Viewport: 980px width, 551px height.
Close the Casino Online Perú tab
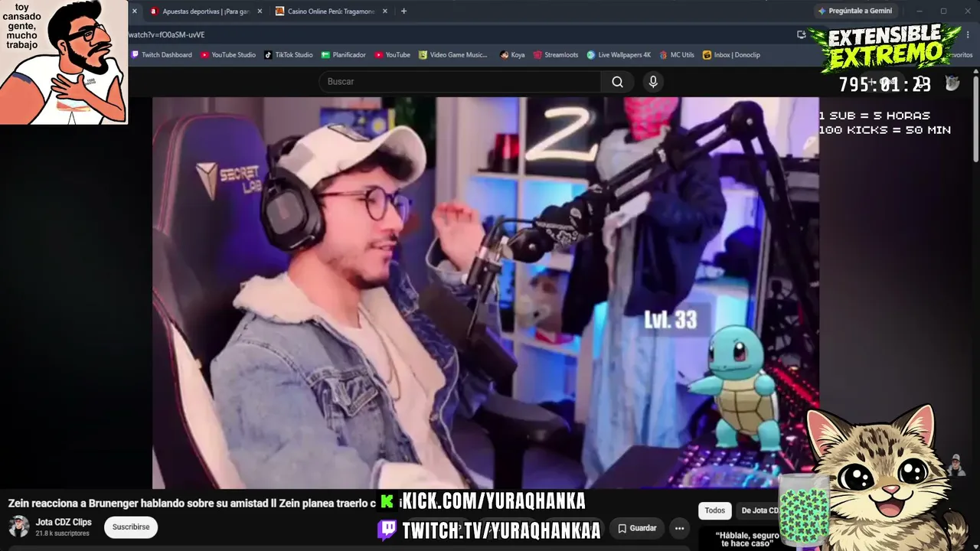tap(385, 11)
